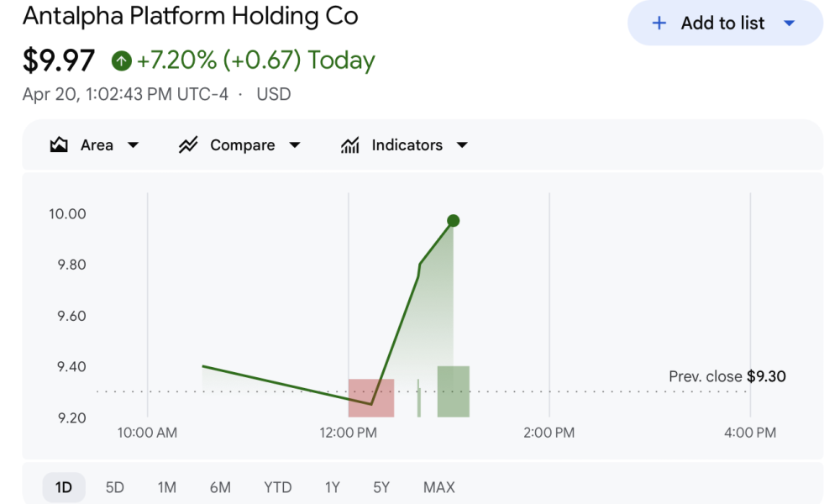Image resolution: width=840 pixels, height=504 pixels.
Task: Open the 6M price history view
Action: click(219, 486)
